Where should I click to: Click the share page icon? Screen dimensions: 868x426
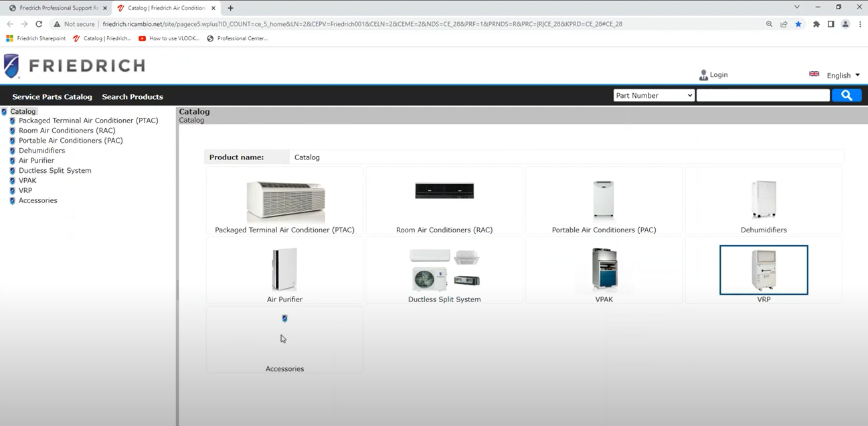[784, 24]
